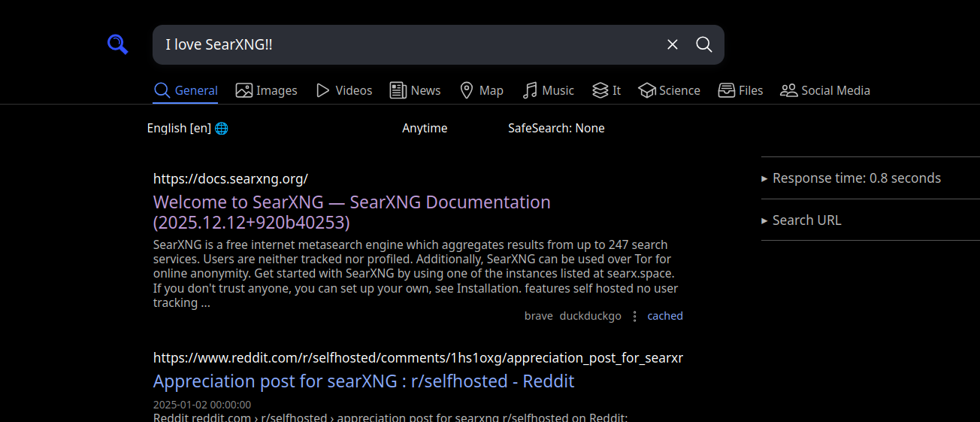
Task: Select the It category tab
Action: pyautogui.click(x=606, y=90)
